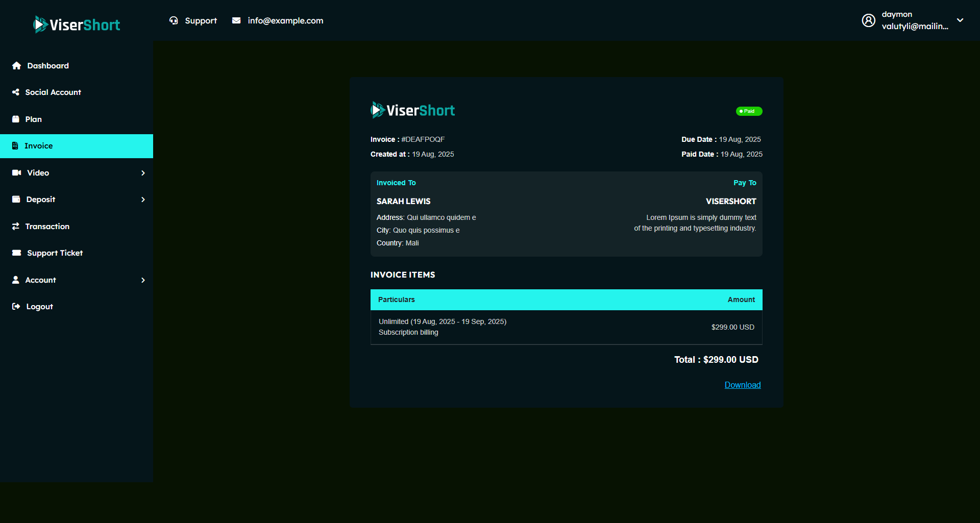The width and height of the screenshot is (980, 523).
Task: Select the Invoice menu item
Action: coord(77,146)
